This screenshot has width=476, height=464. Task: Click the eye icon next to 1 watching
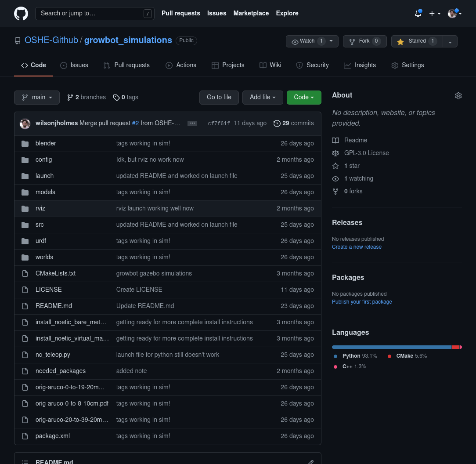(x=335, y=179)
